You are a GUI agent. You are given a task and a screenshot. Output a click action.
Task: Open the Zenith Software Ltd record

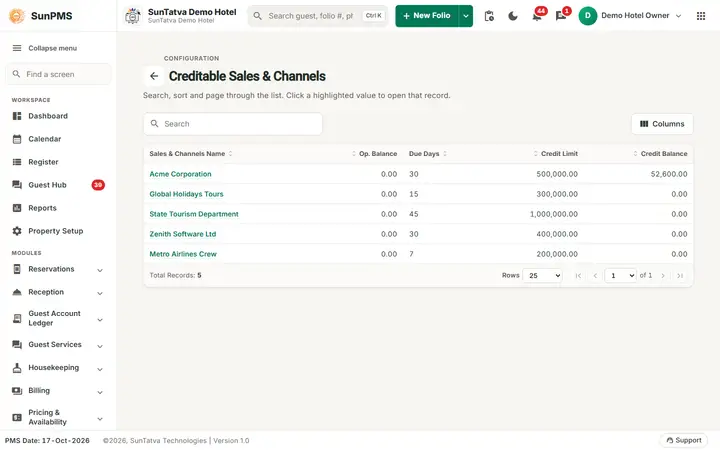(183, 234)
